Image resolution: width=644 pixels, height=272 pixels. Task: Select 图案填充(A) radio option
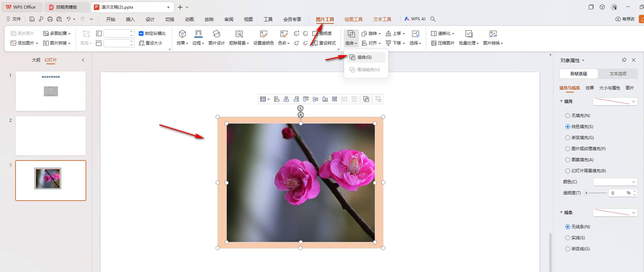point(567,160)
